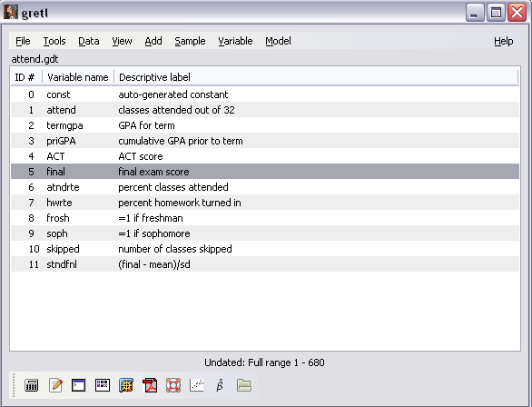Open the Data menu

point(89,41)
